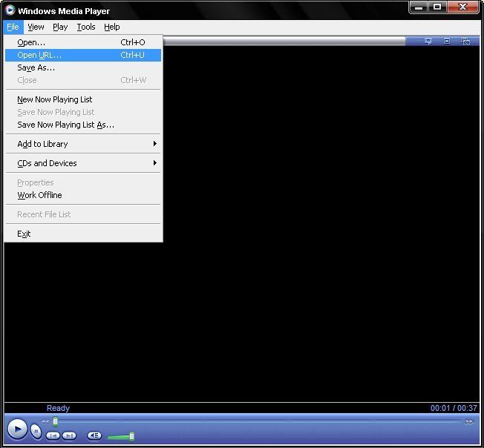Click the leftmost of the three top-right view icons

(429, 42)
